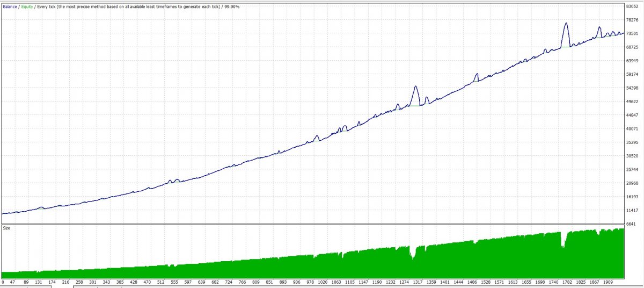Click the 25744 axis value
The image size is (644, 288).
[x=631, y=170]
